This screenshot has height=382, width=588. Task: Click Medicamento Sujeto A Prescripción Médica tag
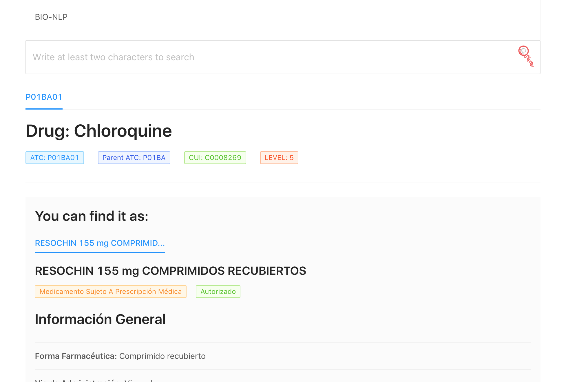point(110,292)
